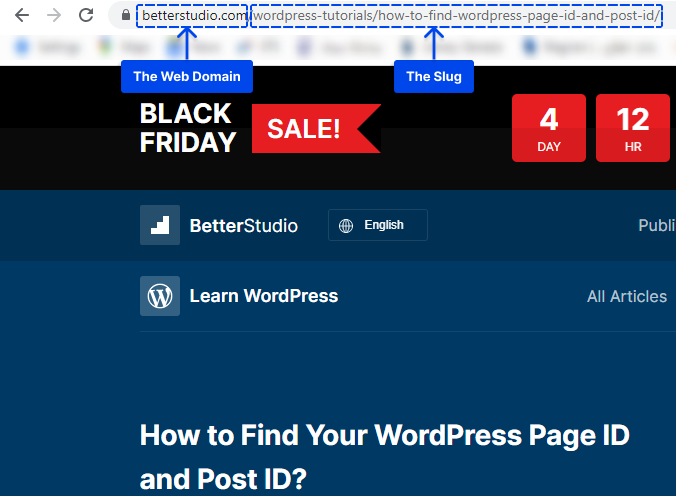Viewport: 676px width, 496px height.
Task: Click the padlock site info icon
Action: tap(125, 16)
